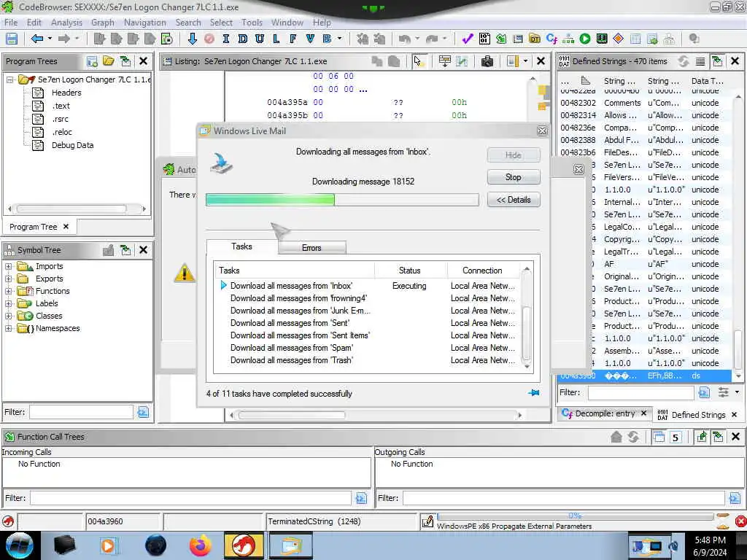Expand the Functions node in Symbol Tree

click(9, 292)
